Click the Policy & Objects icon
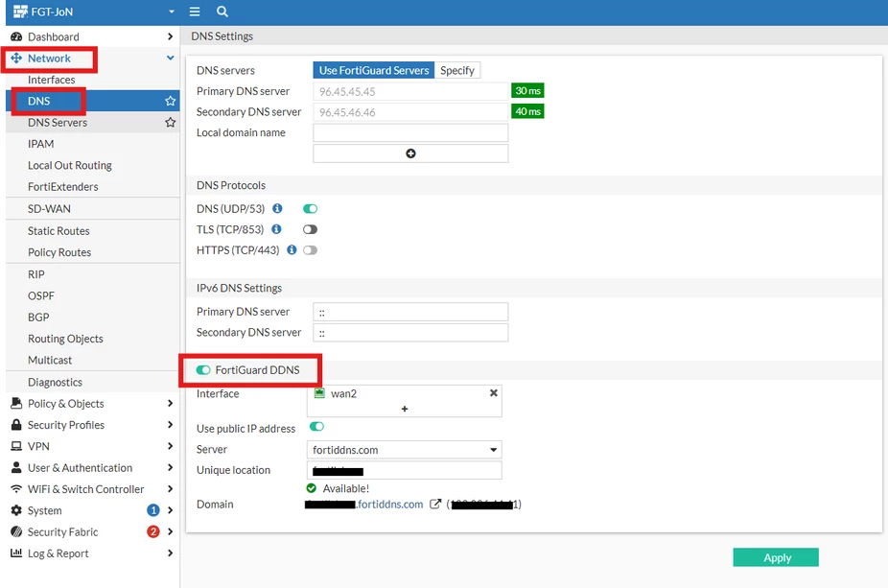 (x=16, y=403)
